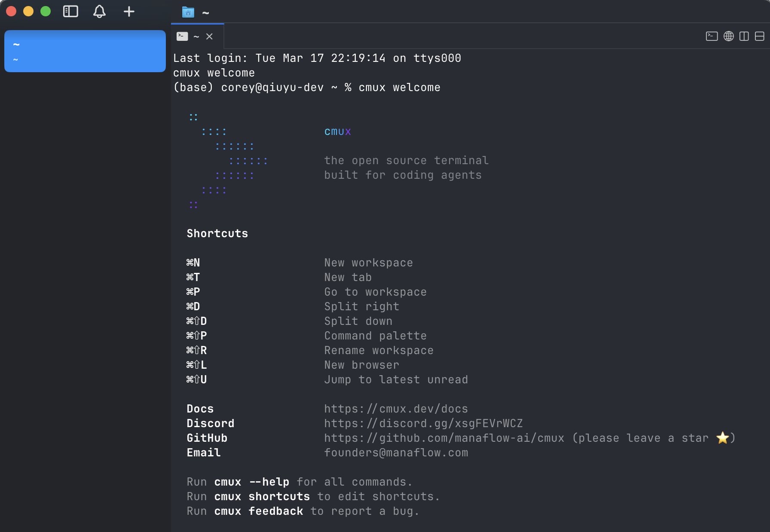Add a new workspace with plus icon
The height and width of the screenshot is (532, 770).
[129, 12]
